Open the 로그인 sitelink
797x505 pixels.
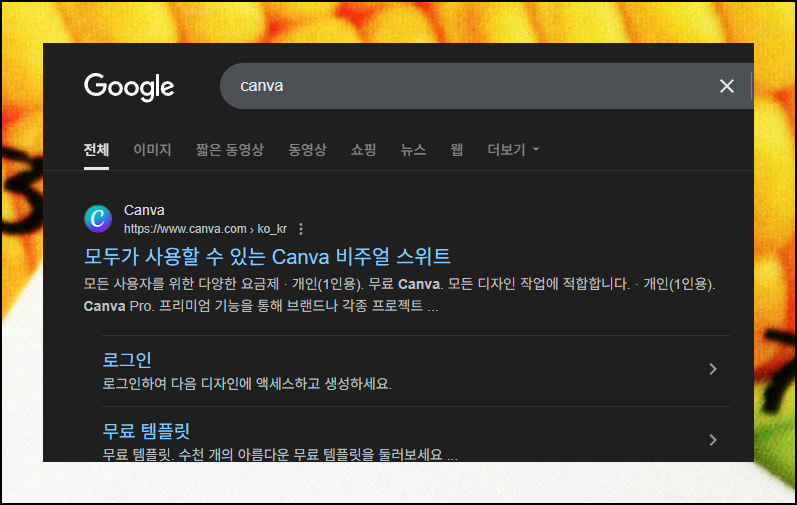[127, 360]
